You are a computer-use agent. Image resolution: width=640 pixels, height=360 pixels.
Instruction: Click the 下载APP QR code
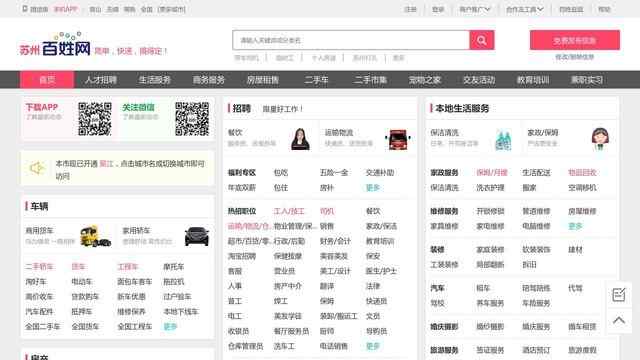tap(95, 119)
